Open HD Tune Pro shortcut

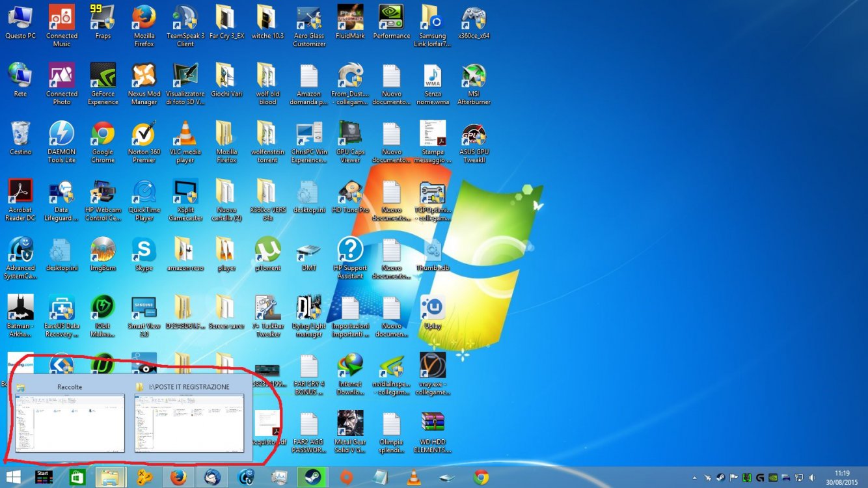tap(350, 196)
